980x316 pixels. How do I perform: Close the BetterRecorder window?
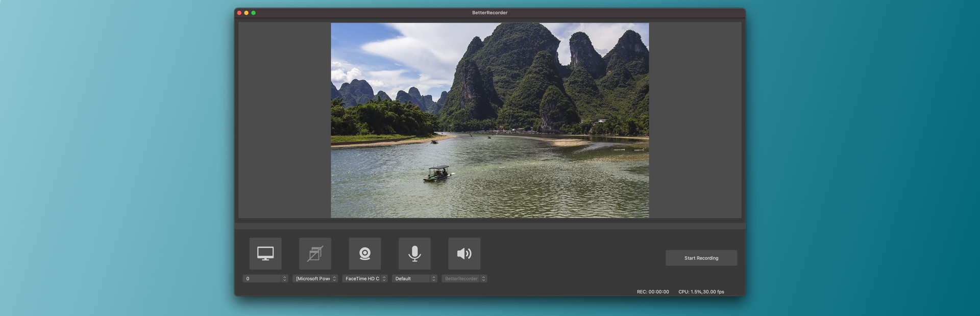pos(239,13)
